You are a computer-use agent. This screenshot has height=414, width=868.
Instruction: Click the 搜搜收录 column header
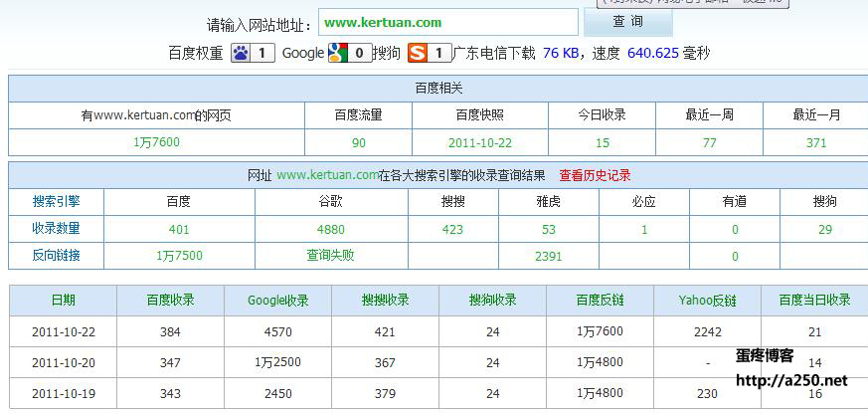[386, 300]
